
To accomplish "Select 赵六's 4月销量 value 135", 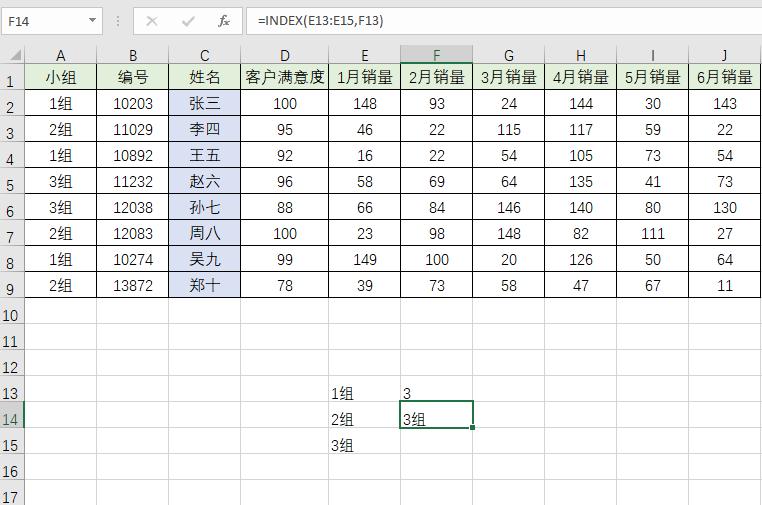I will click(581, 181).
